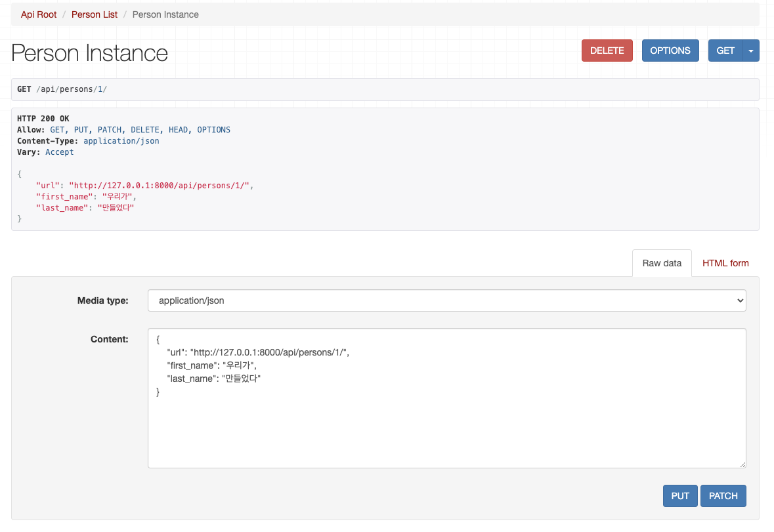The height and width of the screenshot is (532, 774).
Task: Click the Media type label
Action: (x=102, y=300)
